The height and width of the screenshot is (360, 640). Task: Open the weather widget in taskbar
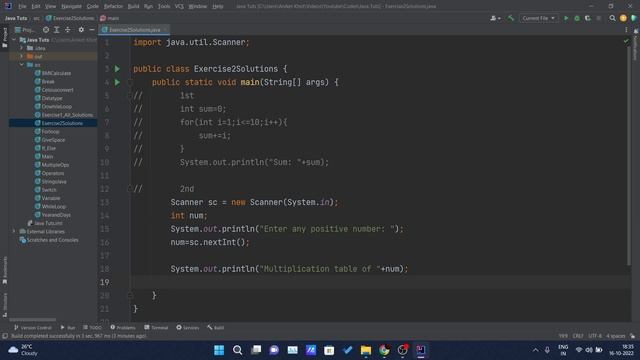click(x=24, y=350)
